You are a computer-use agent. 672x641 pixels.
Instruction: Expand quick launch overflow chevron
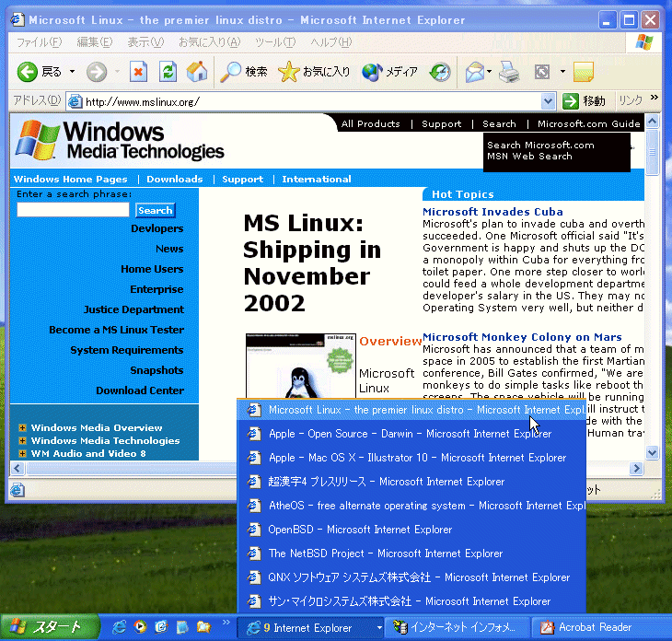pyautogui.click(x=226, y=623)
